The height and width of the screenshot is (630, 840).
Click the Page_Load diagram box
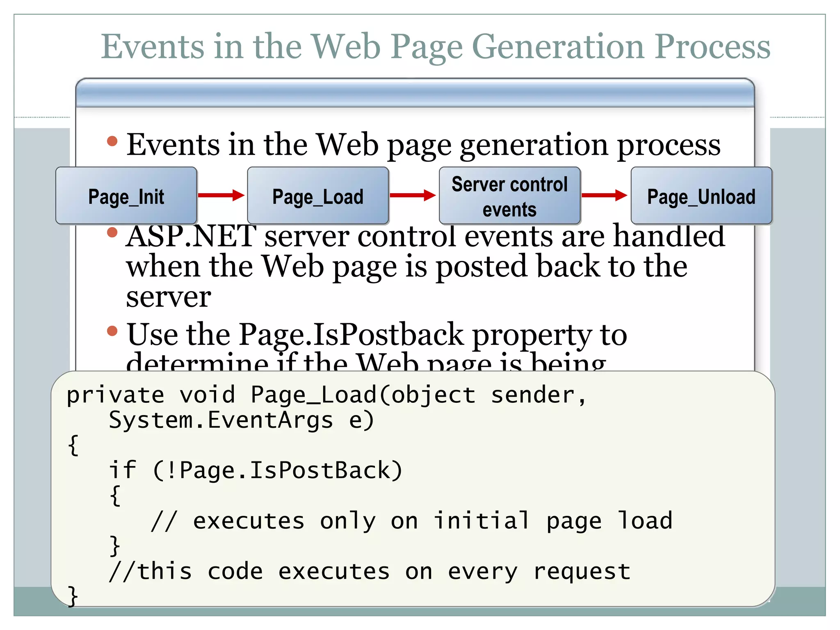318,196
